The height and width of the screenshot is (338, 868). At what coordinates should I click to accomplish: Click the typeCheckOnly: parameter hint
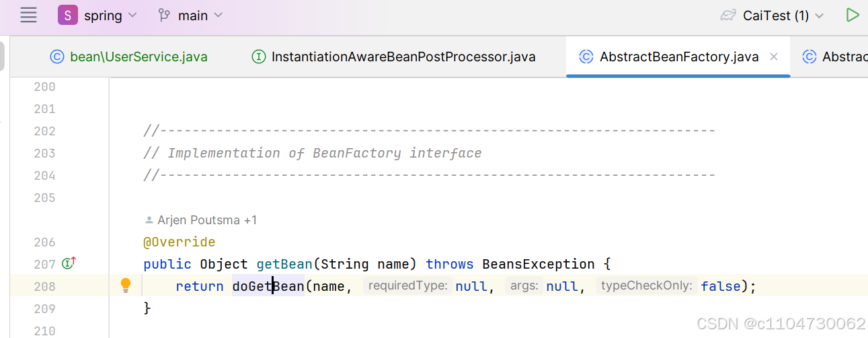(x=647, y=285)
